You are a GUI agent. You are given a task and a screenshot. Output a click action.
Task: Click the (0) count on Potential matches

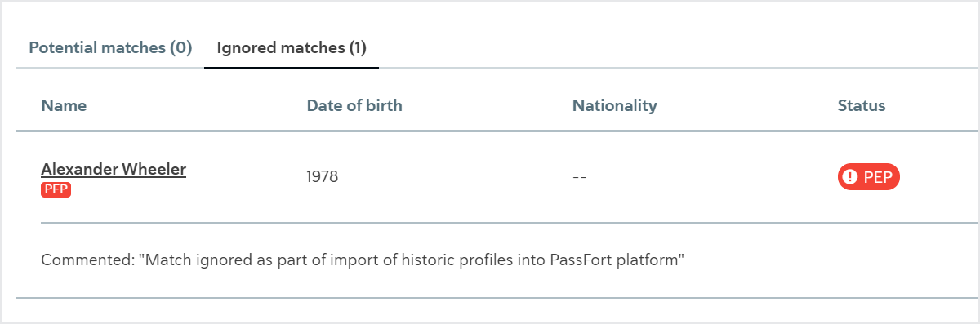tap(180, 48)
